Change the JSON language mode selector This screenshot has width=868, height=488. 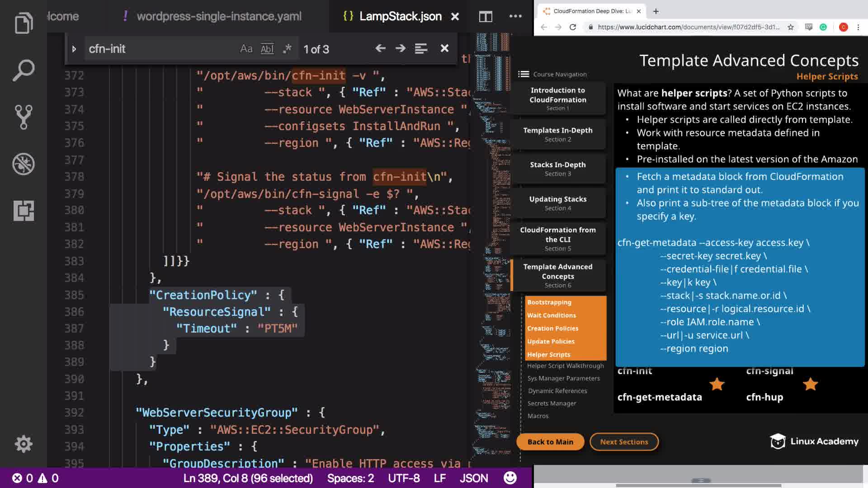[x=473, y=478]
